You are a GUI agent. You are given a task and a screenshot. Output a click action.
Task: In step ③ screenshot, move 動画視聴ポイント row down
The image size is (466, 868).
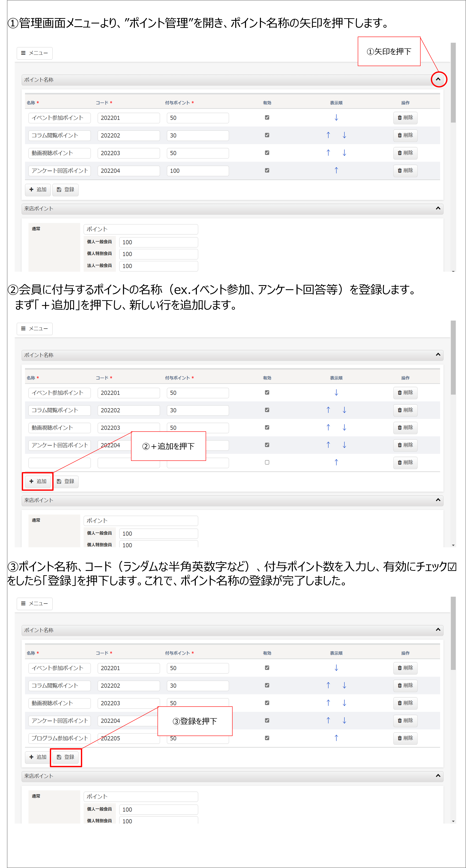pos(344,703)
